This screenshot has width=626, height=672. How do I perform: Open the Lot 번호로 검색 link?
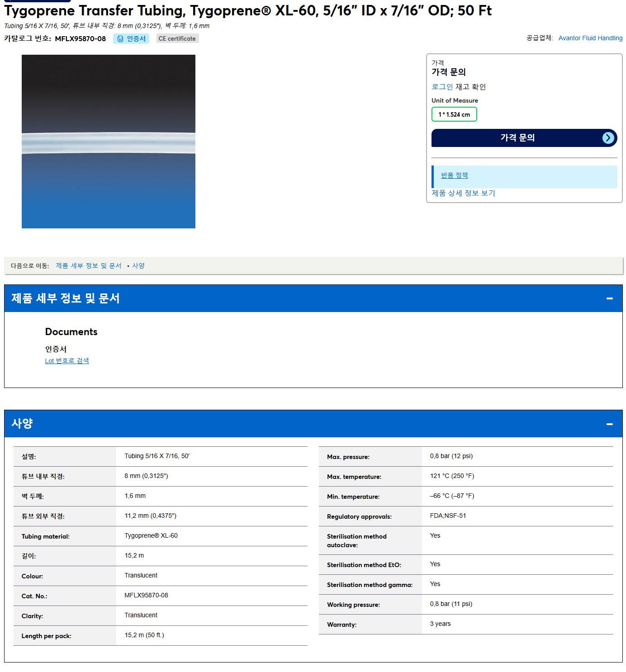[67, 361]
